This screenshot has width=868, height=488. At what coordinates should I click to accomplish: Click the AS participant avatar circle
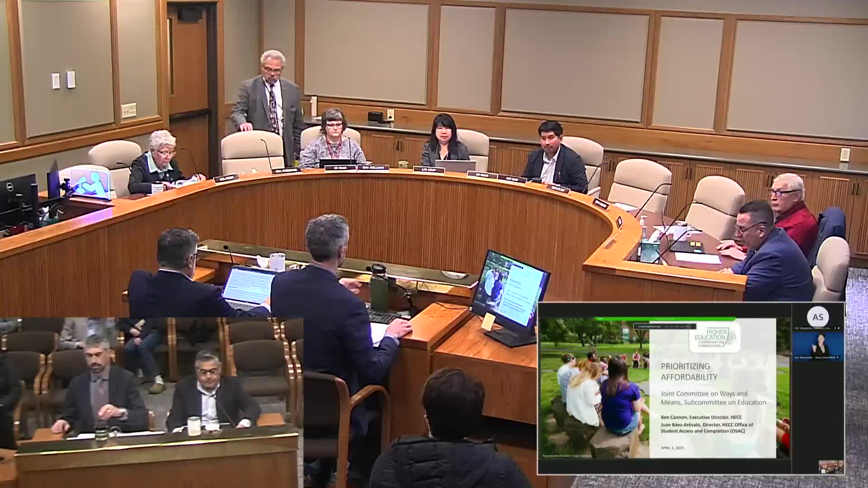[x=818, y=316]
